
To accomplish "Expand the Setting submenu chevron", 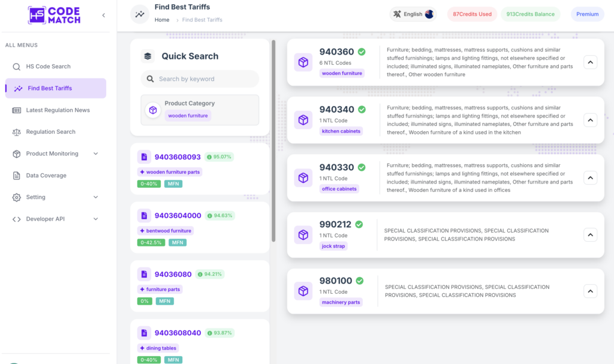I will coord(95,197).
